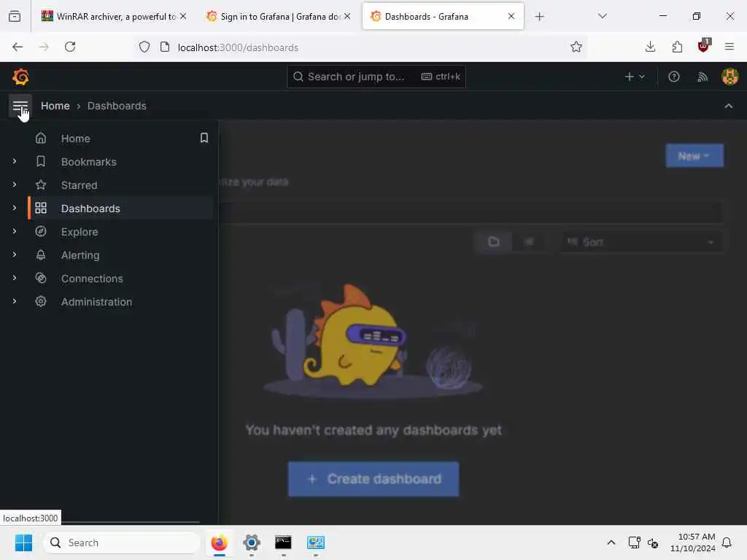Image resolution: width=747 pixels, height=560 pixels.
Task: Close the hamburger navigation menu
Action: click(x=20, y=106)
